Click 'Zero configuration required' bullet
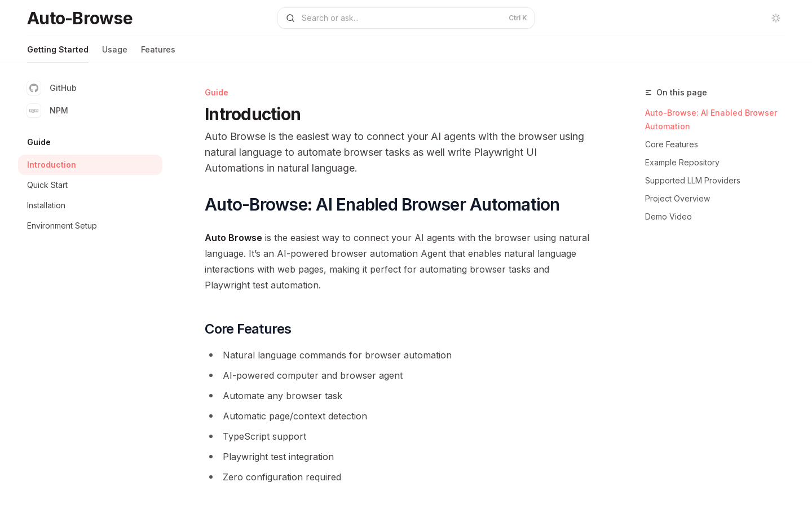 [282, 477]
